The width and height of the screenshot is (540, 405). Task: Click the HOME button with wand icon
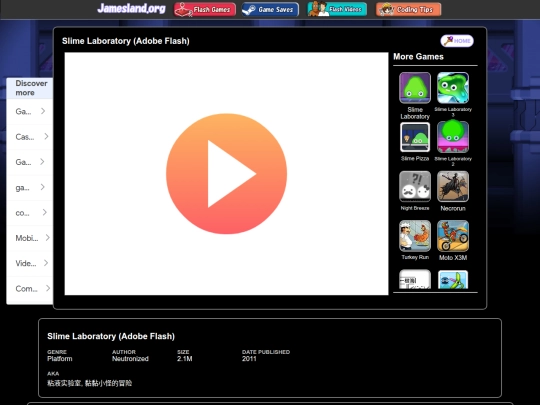[457, 41]
